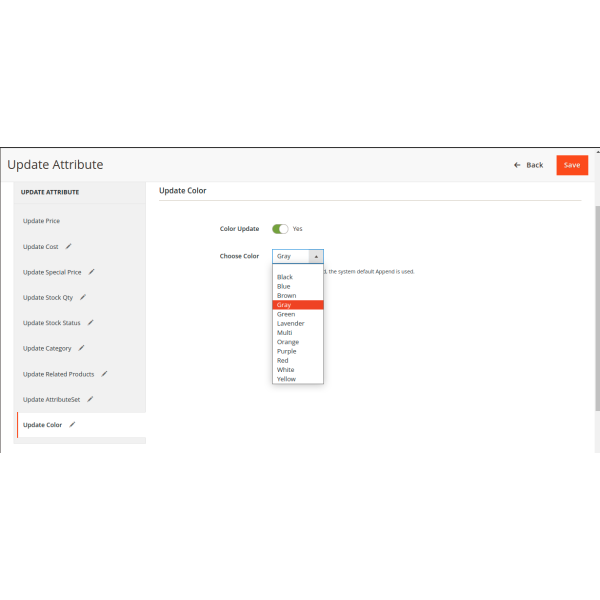Open the Update Price tab
The width and height of the screenshot is (600, 600).
click(x=42, y=220)
